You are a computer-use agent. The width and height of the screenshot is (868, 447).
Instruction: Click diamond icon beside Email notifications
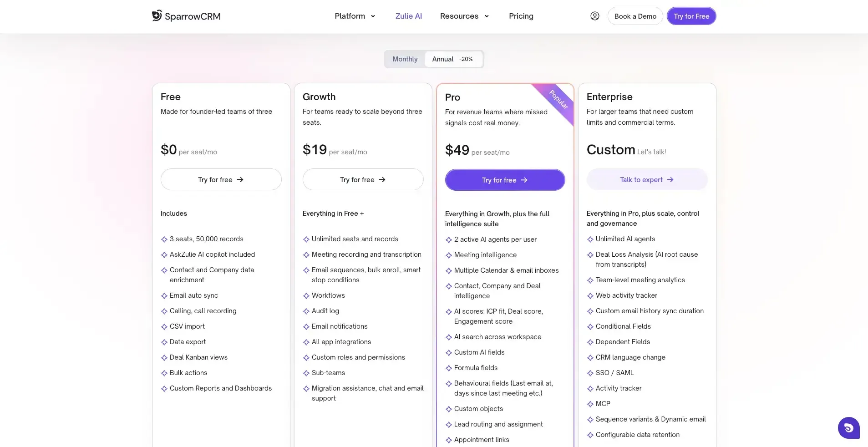pyautogui.click(x=306, y=327)
